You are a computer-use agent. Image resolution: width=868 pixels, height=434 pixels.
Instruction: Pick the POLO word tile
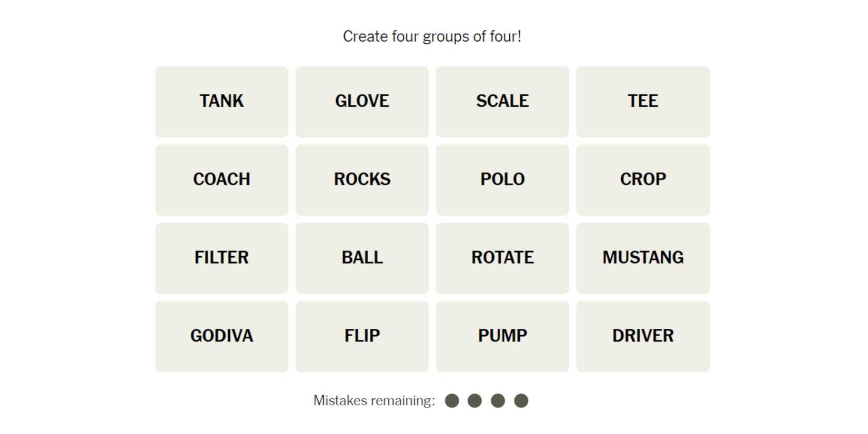point(502,180)
